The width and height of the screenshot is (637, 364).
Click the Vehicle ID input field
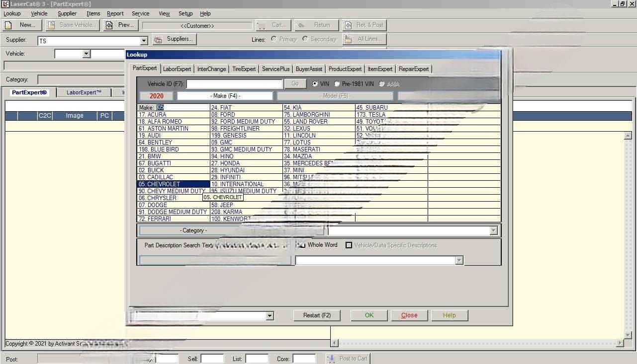(x=234, y=84)
